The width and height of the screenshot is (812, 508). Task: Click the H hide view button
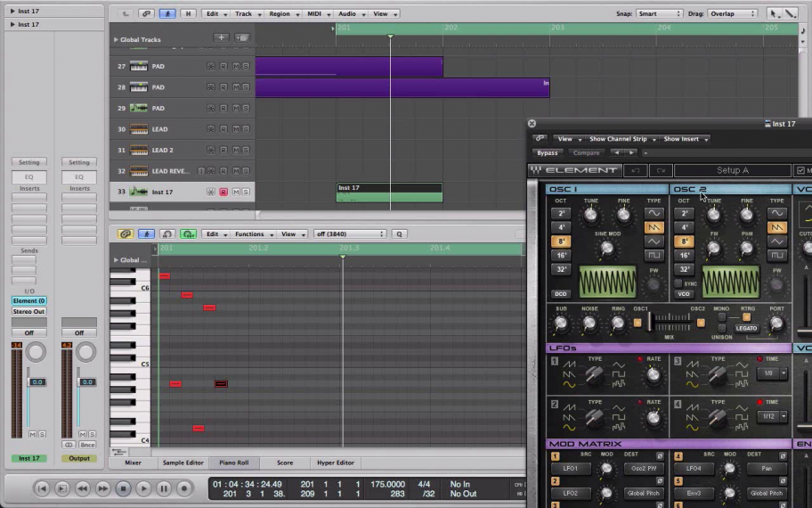tap(188, 13)
